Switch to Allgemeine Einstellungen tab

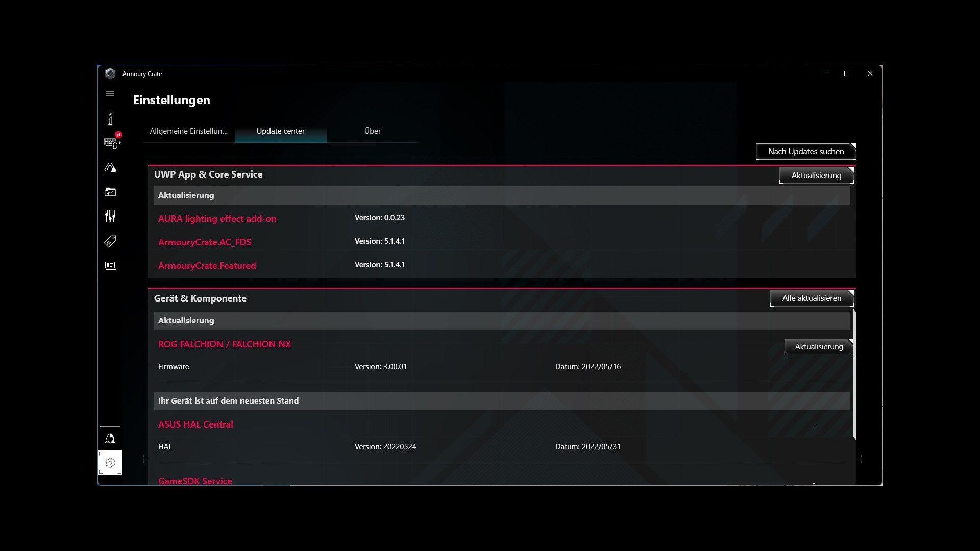pyautogui.click(x=189, y=131)
